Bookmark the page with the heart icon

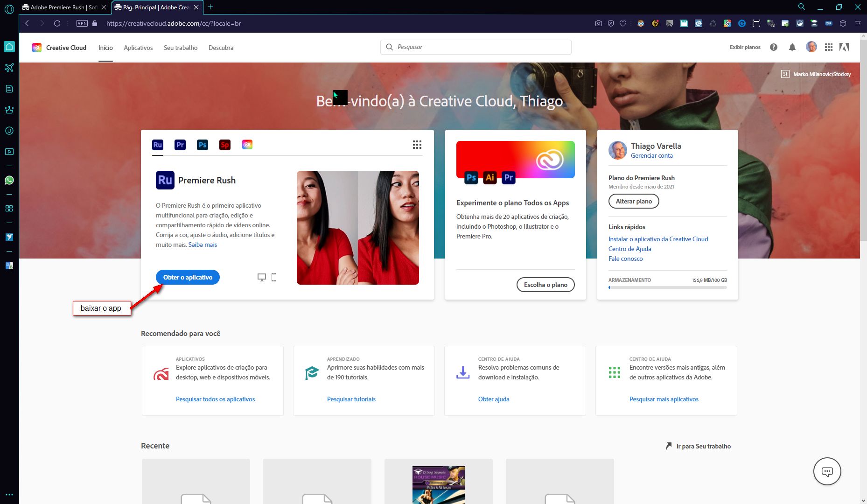coord(623,23)
